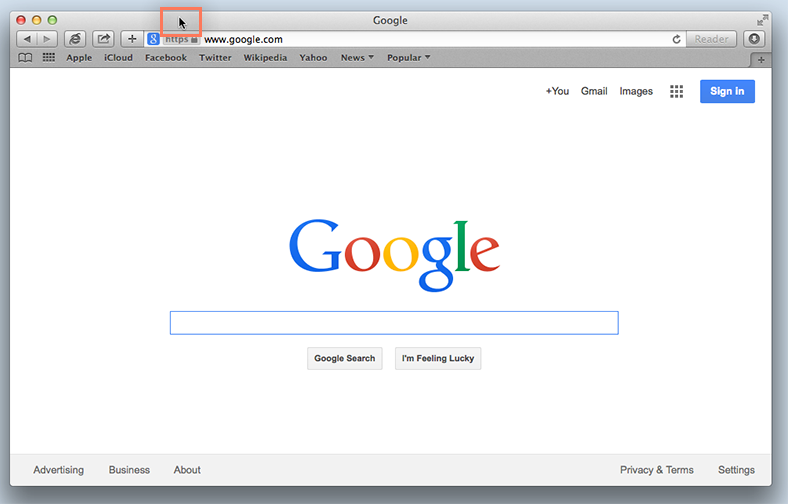Open the Images link

click(636, 91)
